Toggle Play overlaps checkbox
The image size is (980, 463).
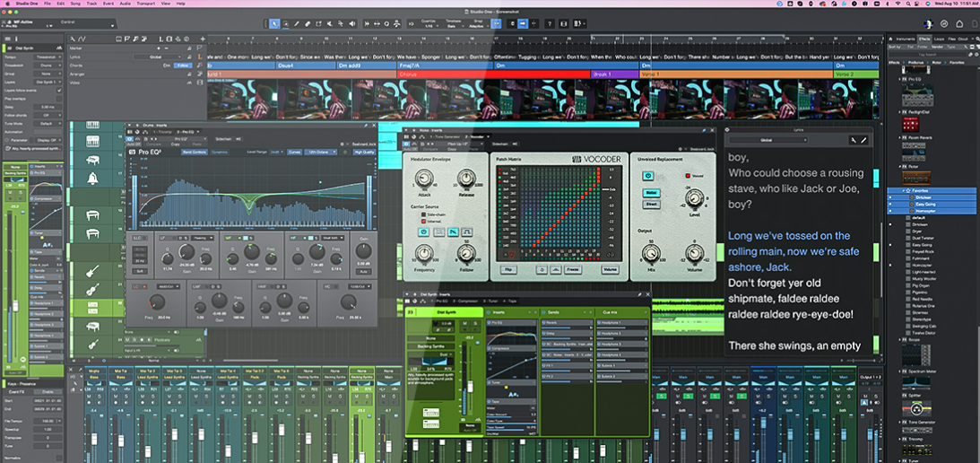coord(59,99)
